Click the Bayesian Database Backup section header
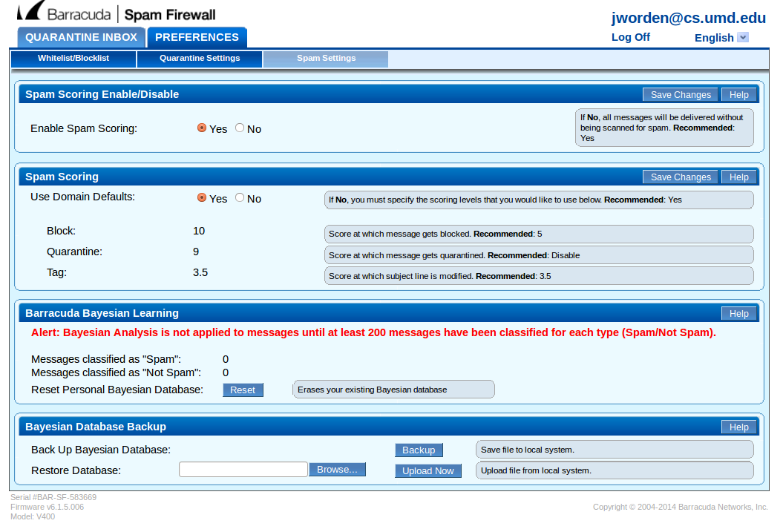This screenshot has width=783, height=532. coord(96,427)
